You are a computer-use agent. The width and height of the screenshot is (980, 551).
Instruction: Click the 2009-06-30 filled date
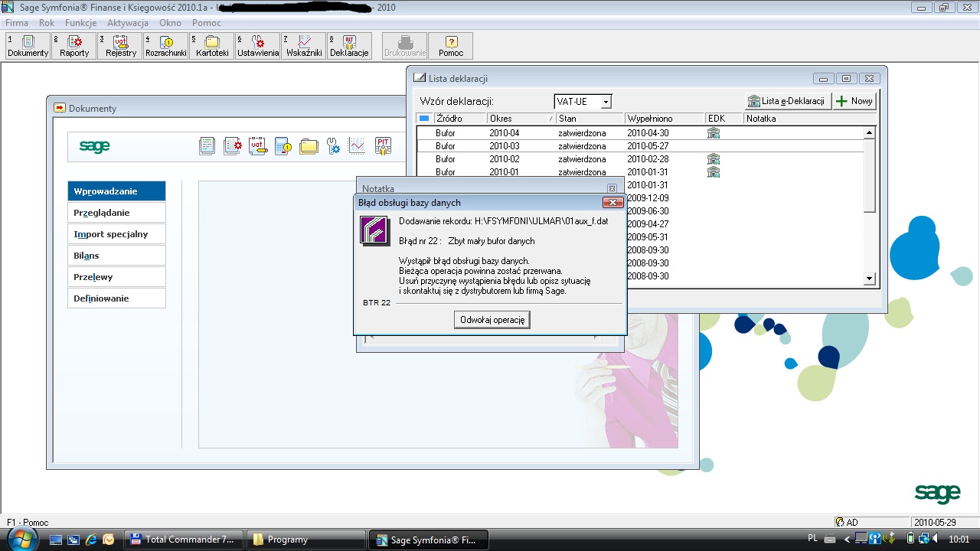[x=648, y=211]
